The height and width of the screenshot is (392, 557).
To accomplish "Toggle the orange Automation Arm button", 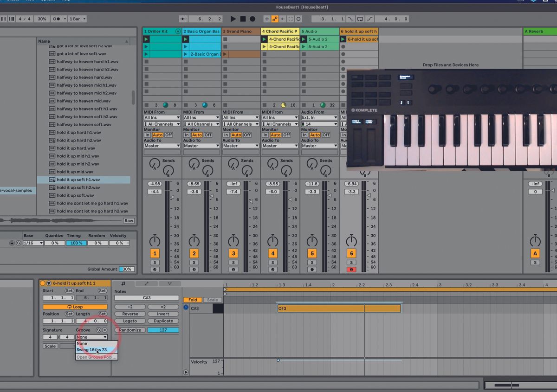I will tap(275, 19).
